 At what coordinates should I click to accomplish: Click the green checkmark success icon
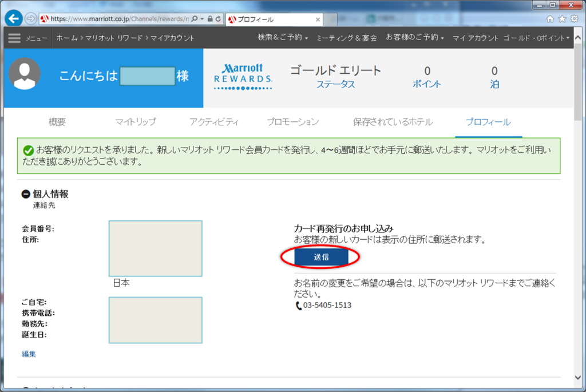(x=29, y=151)
